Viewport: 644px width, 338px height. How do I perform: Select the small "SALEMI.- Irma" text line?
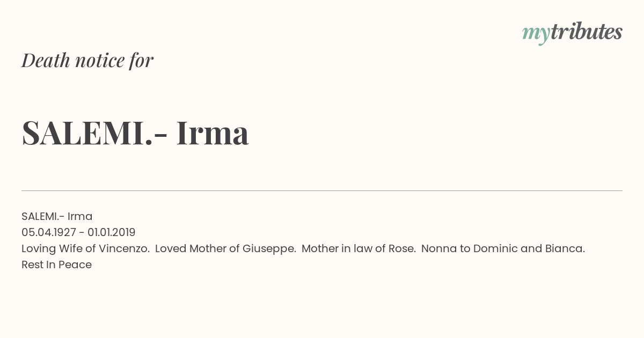[57, 216]
